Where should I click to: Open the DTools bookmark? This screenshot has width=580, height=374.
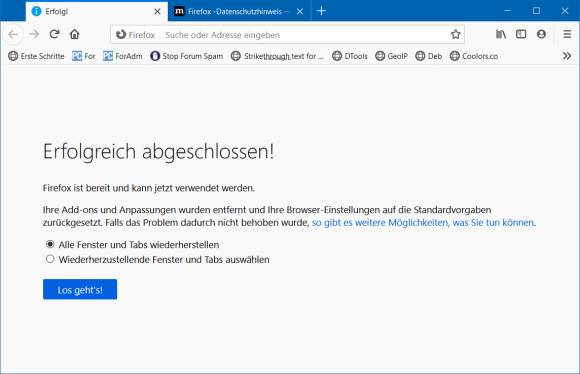[x=350, y=56]
